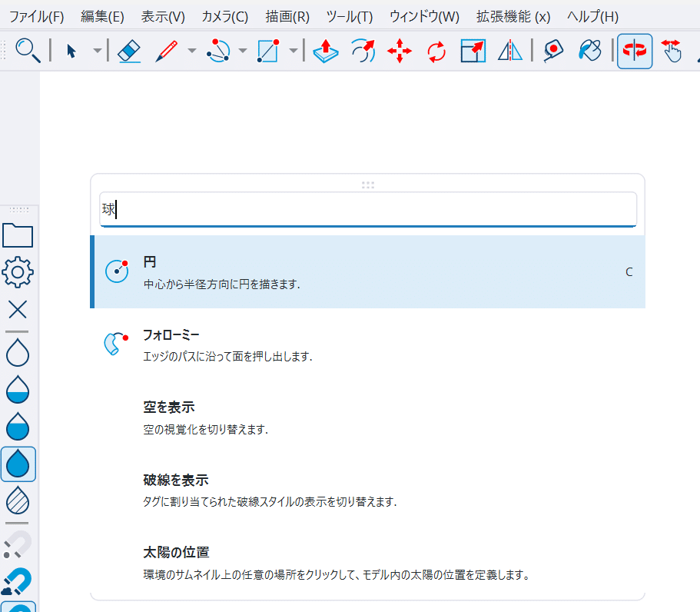Screen dimensions: 700x612
Task: Activate the Push/Pull tool
Action: 326,51
